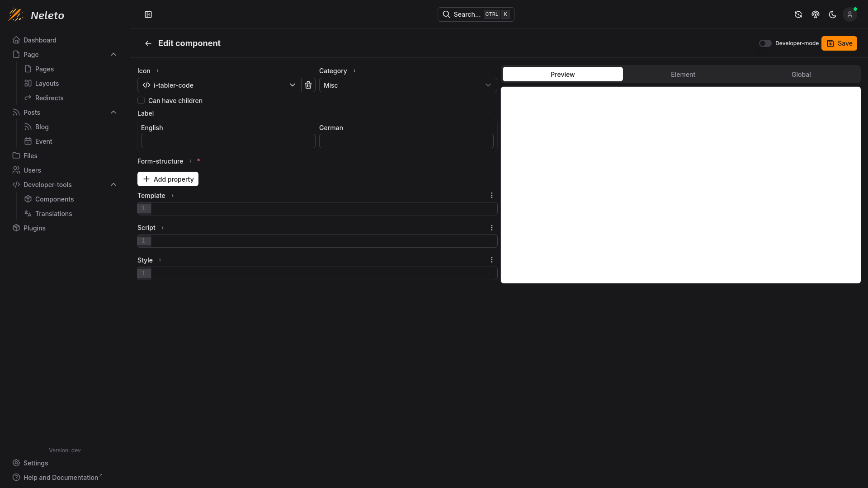Screen dimensions: 868x488
Task: Switch to the Global tab
Action: 801,74
